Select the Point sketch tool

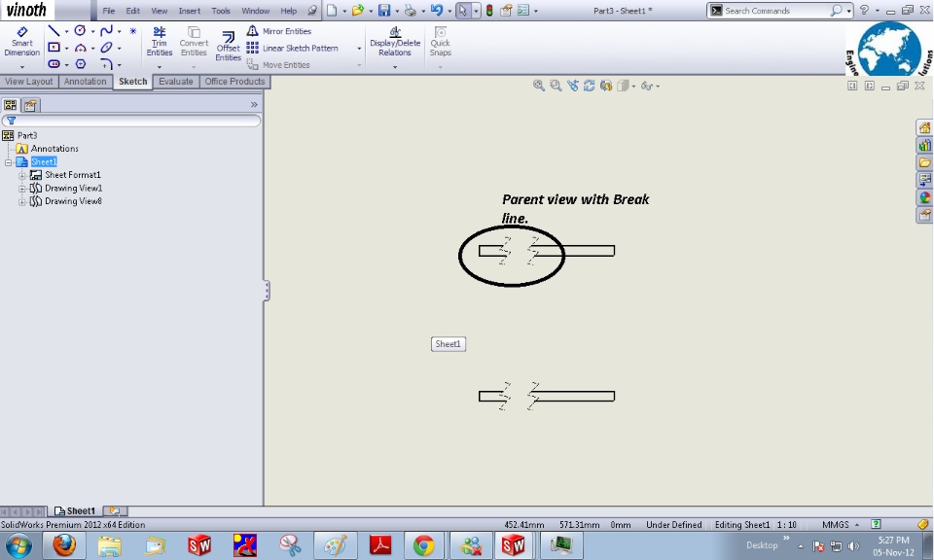click(x=133, y=31)
